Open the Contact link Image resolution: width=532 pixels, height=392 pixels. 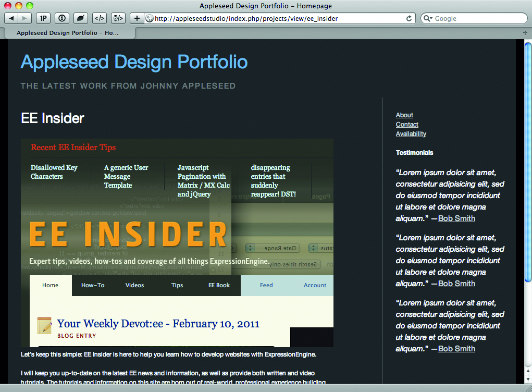click(x=407, y=125)
